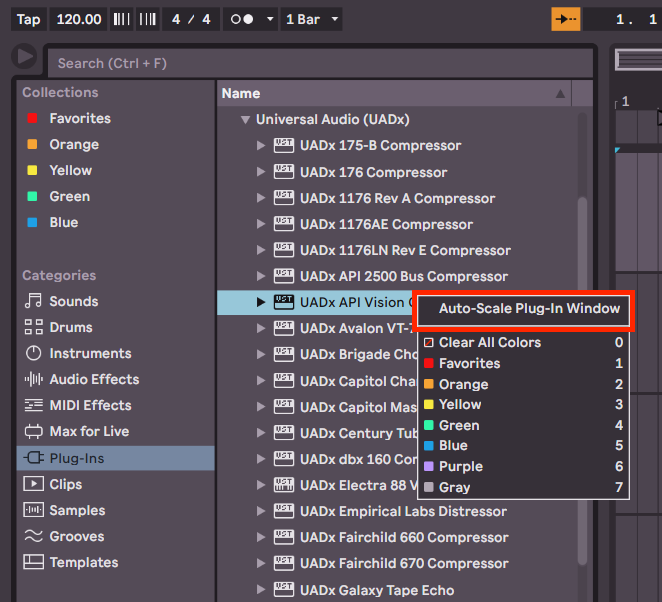
Task: Assign Yellow color in context menu
Action: pos(524,404)
